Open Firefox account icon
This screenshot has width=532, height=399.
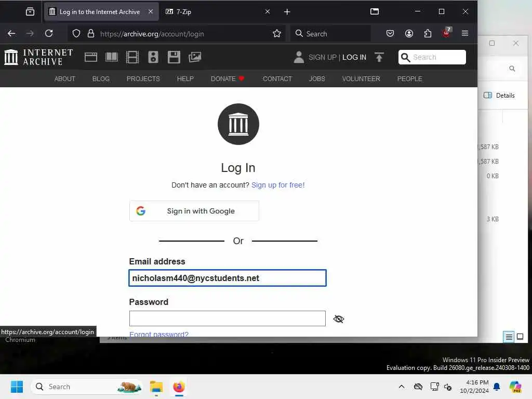click(409, 34)
